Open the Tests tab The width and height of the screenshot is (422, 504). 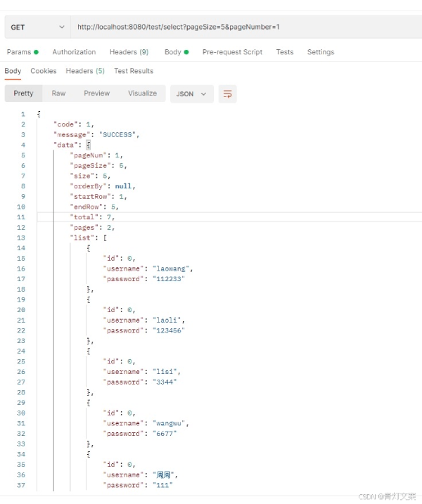285,52
